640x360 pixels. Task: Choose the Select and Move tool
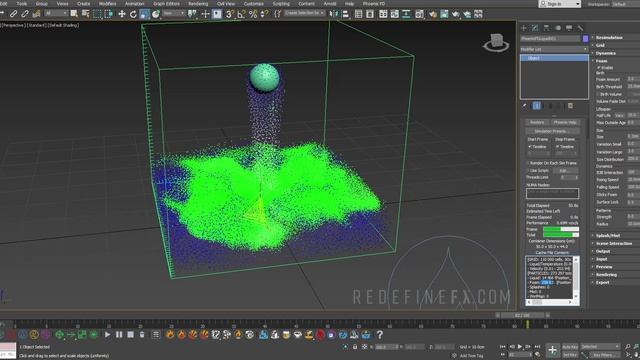click(122, 14)
